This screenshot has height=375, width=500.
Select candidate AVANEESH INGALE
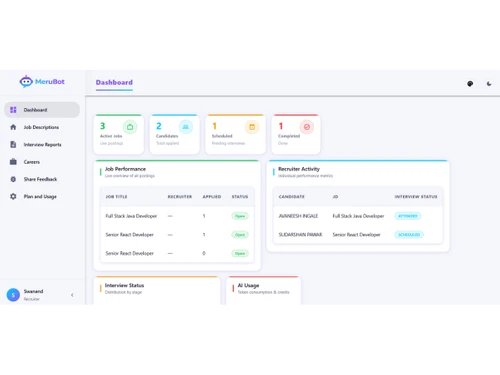[x=298, y=216]
